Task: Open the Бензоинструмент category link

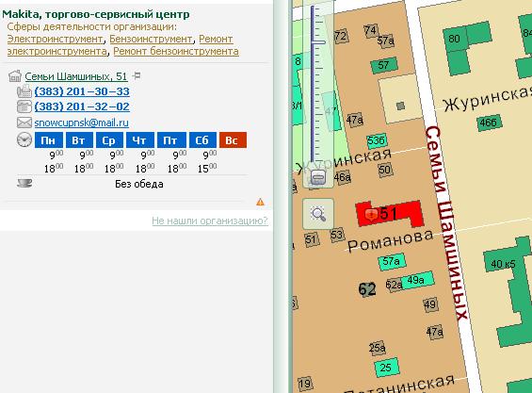Action: pyautogui.click(x=151, y=39)
